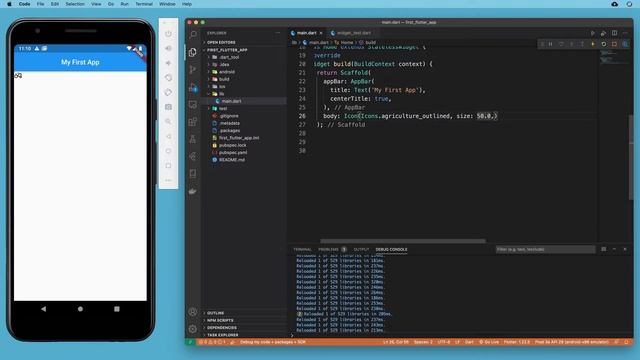640x360 pixels.
Task: Expand the test folder
Action: coord(223,109)
